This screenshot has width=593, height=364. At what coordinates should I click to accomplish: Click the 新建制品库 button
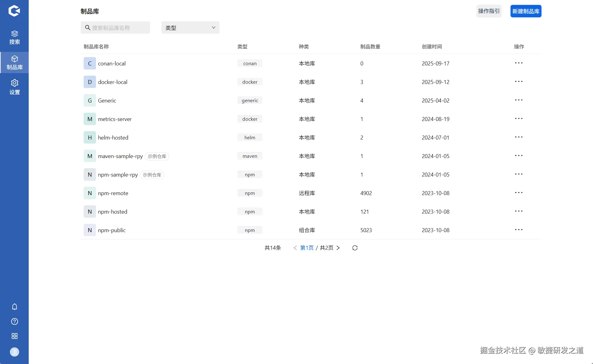click(526, 11)
